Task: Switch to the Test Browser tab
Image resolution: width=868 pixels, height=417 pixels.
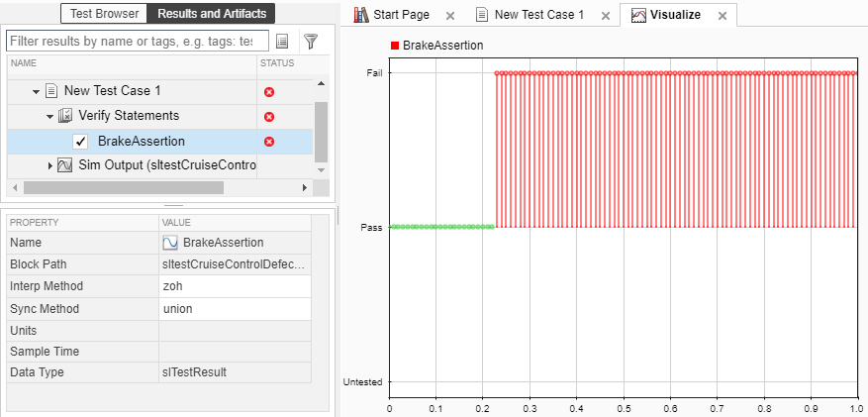Action: (104, 14)
